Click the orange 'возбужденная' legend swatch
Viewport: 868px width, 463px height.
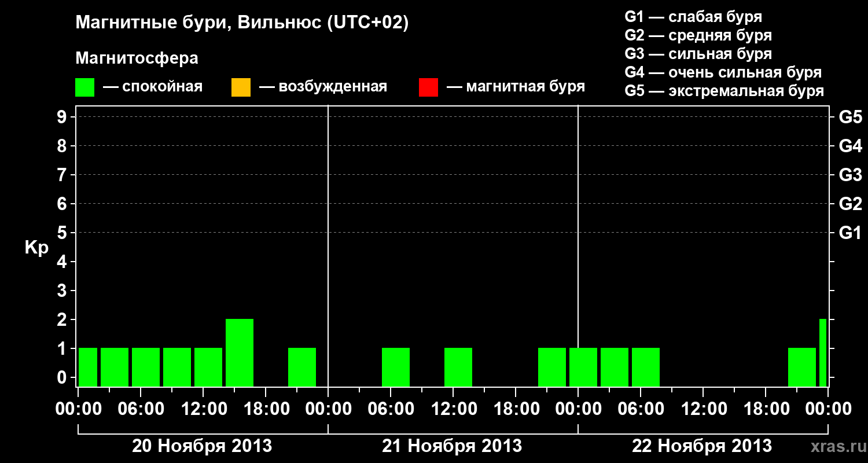pyautogui.click(x=241, y=87)
